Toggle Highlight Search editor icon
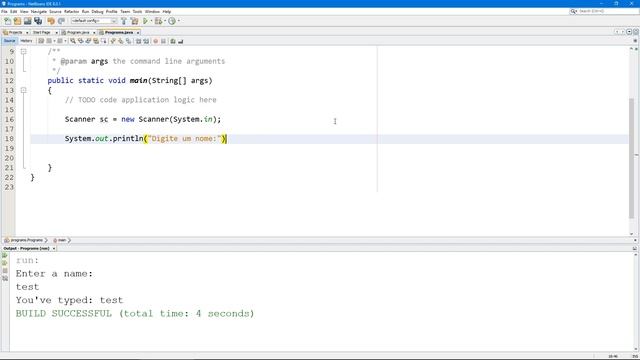This screenshot has width=640, height=360. (96, 41)
